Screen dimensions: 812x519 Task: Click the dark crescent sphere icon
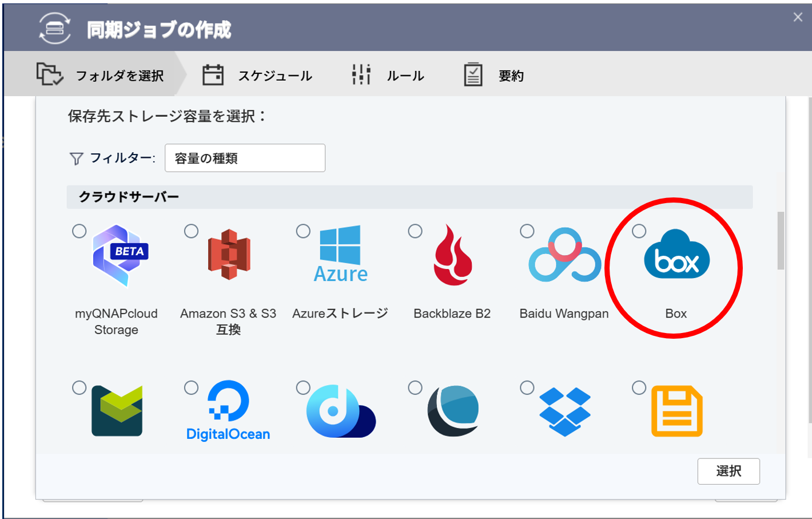453,411
